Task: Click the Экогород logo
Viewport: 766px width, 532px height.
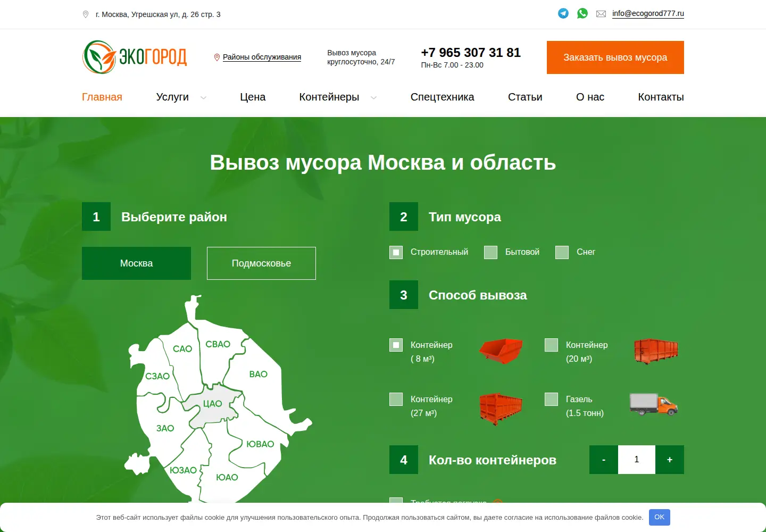Action: tap(135, 57)
